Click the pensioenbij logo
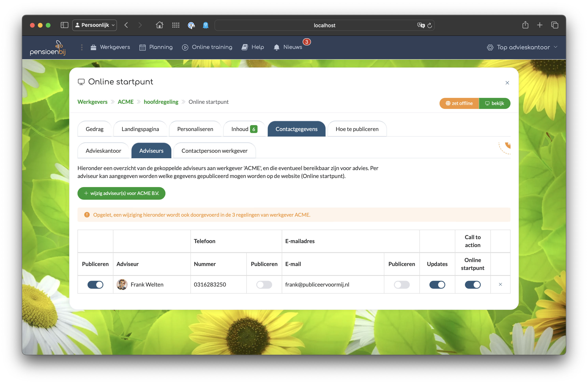Viewport: 588px width, 384px height. [x=48, y=48]
